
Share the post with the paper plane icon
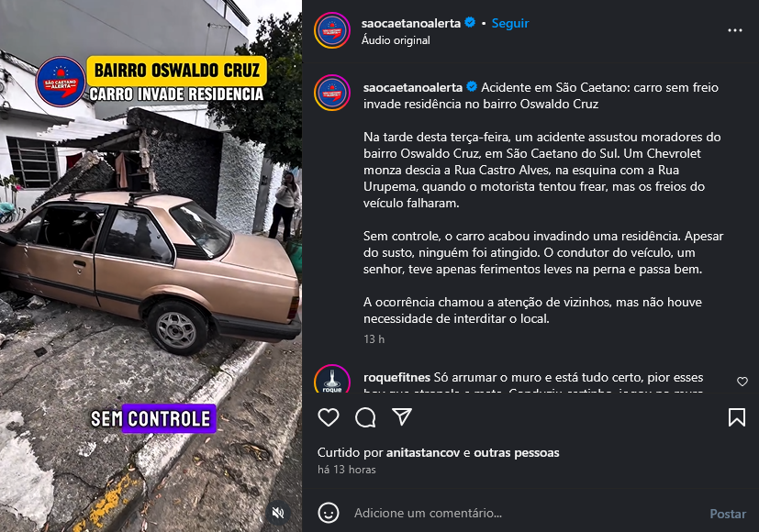tap(402, 417)
